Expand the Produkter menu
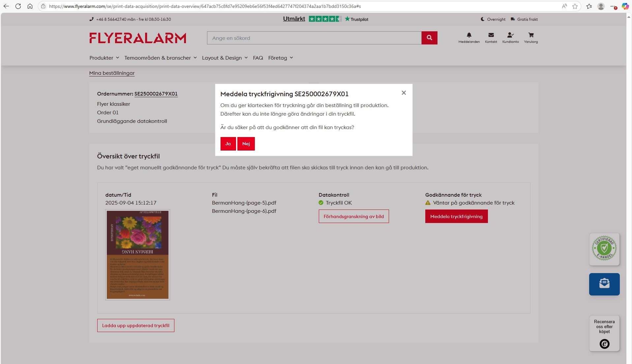632x364 pixels. pos(104,58)
